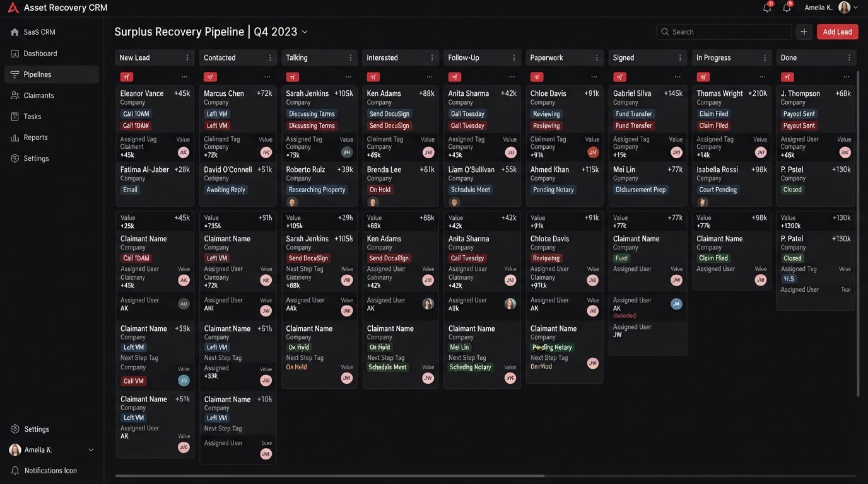The width and height of the screenshot is (868, 484).
Task: Click the SaaS CRM home icon
Action: coord(15,32)
